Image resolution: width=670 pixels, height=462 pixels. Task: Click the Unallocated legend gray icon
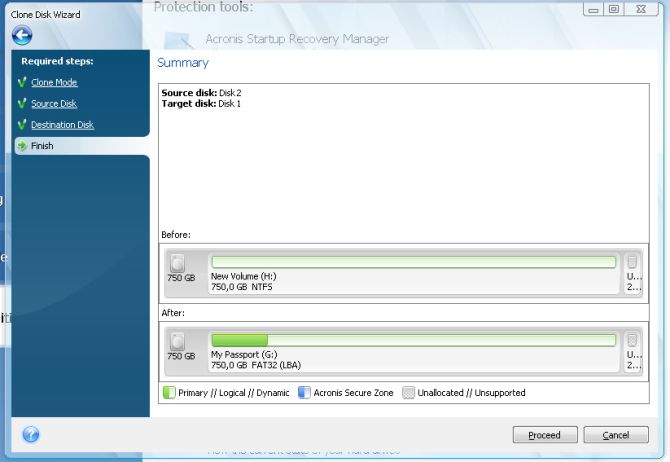(x=408, y=392)
